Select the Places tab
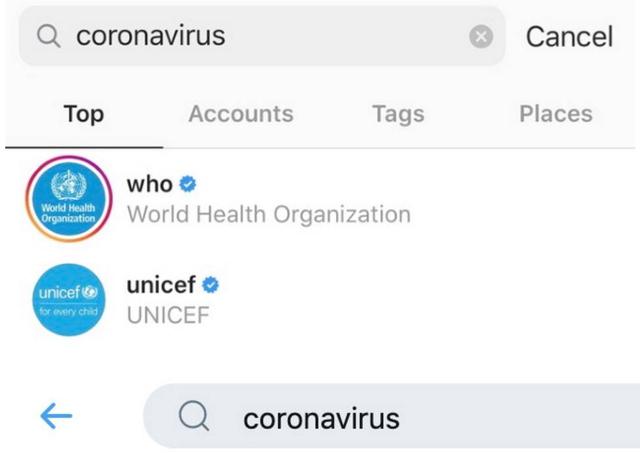The height and width of the screenshot is (453, 640). [555, 114]
